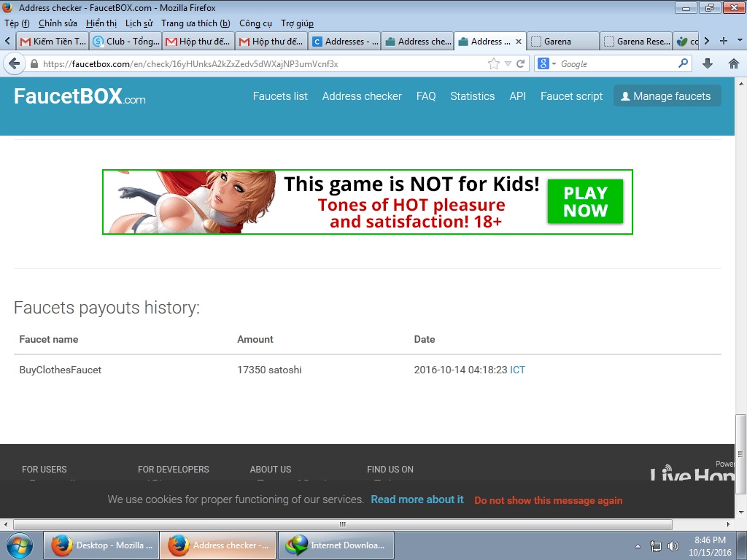Open the Trang ưa thích menu

pos(196,23)
